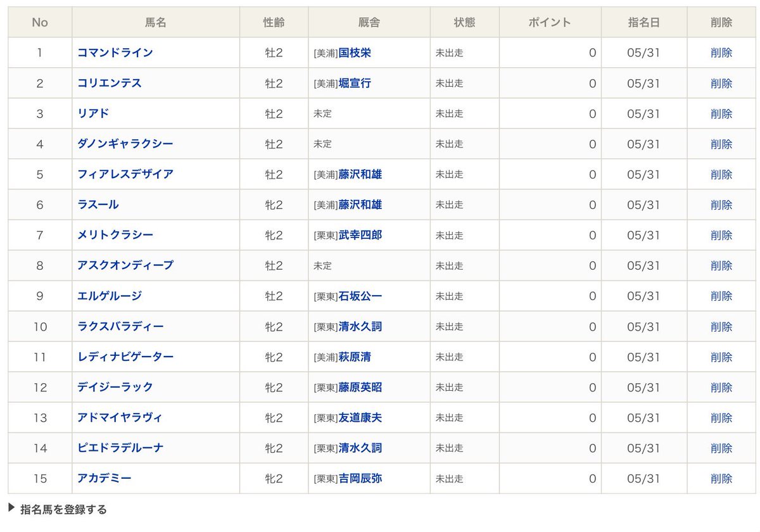This screenshot has height=532, width=760.
Task: Open horse コリエンテス details
Action: (x=110, y=83)
